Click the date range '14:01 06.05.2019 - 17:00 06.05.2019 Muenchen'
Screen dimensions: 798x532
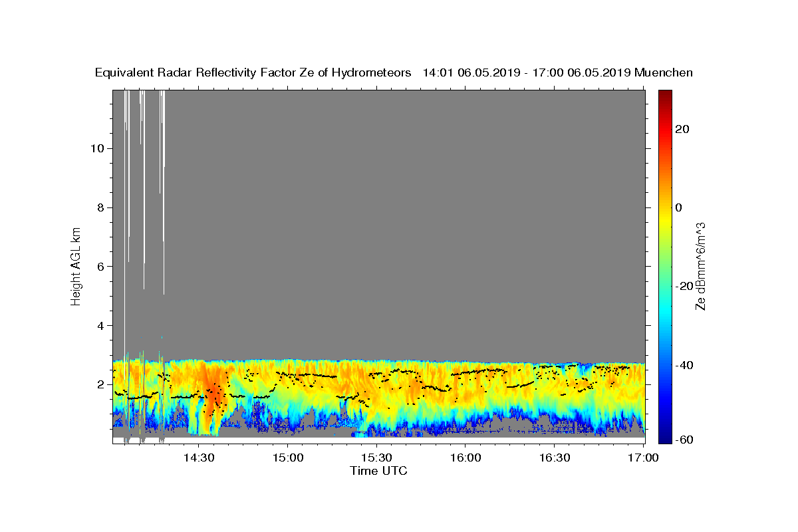[x=558, y=73]
